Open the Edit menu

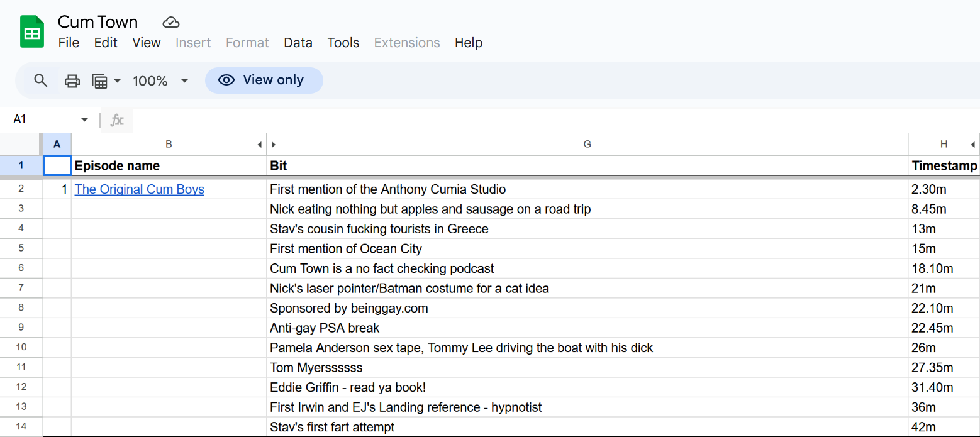(x=106, y=43)
